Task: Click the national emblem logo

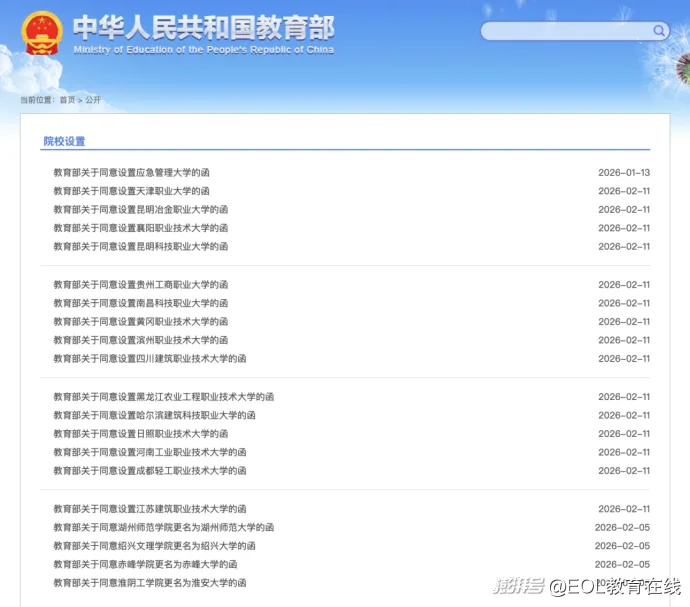Action: [x=41, y=34]
